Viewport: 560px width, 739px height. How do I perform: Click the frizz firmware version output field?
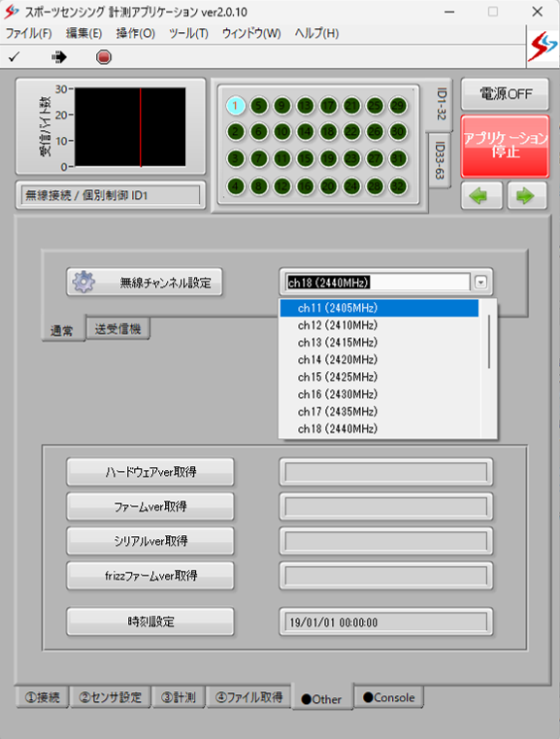pos(385,576)
